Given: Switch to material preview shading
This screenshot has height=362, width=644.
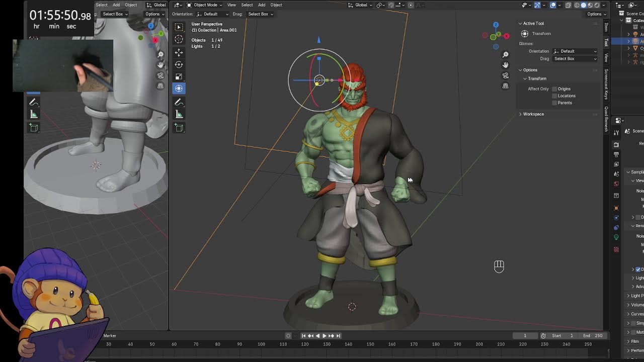Looking at the screenshot, I should 590,5.
